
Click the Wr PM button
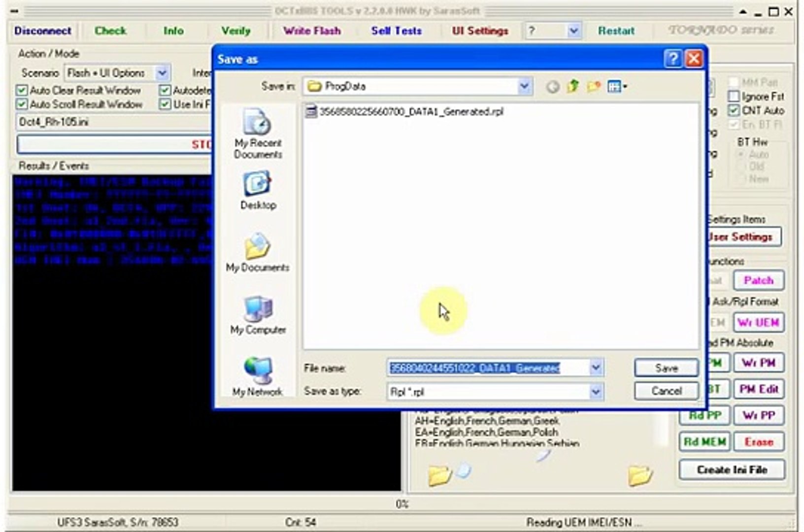pyautogui.click(x=758, y=363)
